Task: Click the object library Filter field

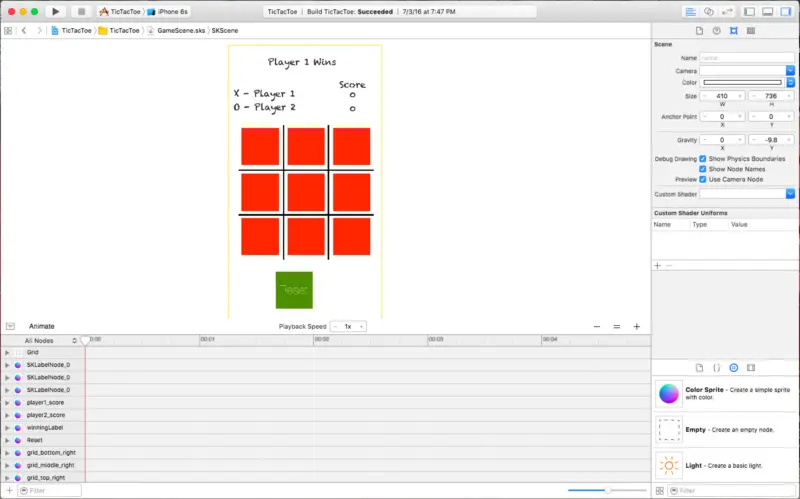Action: tap(731, 491)
